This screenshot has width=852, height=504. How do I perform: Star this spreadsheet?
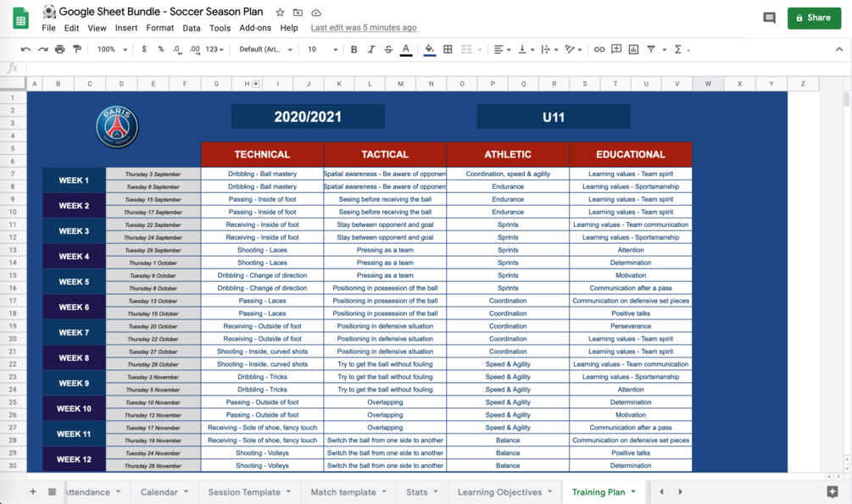280,12
